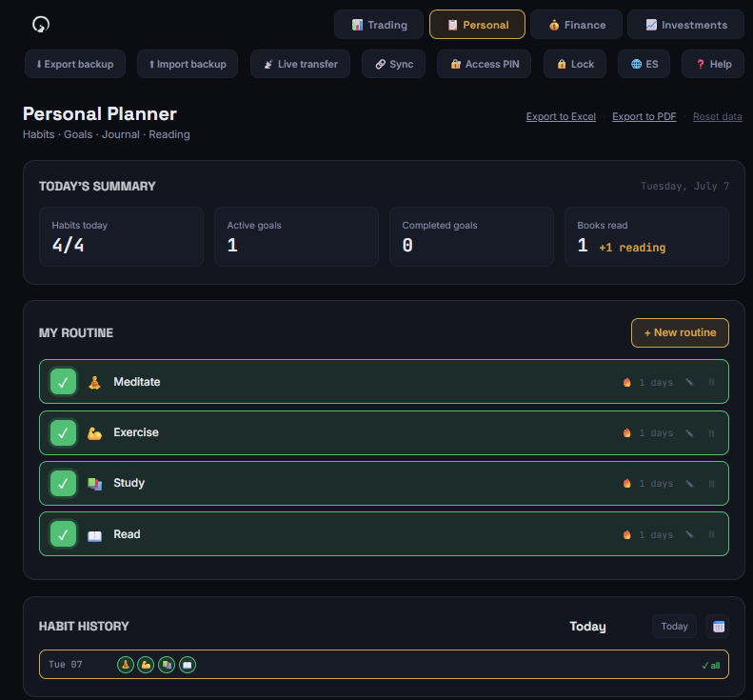Click the meditating person emoji on Meditate row
The height and width of the screenshot is (700, 753).
94,383
